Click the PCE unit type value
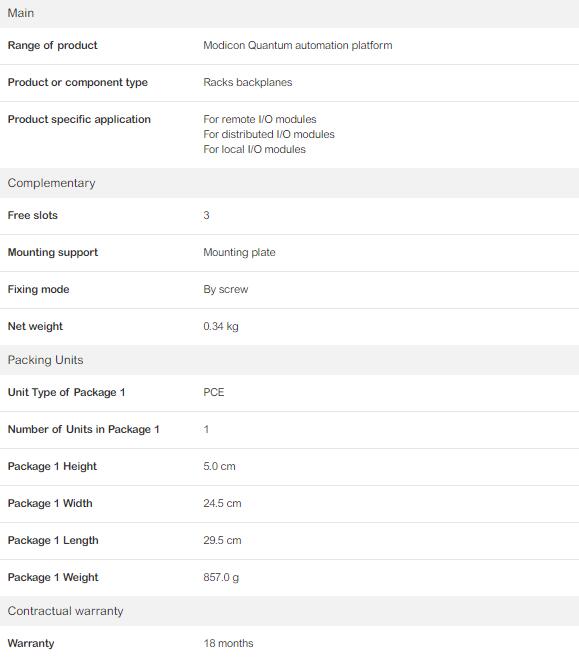The image size is (579, 663). point(214,392)
